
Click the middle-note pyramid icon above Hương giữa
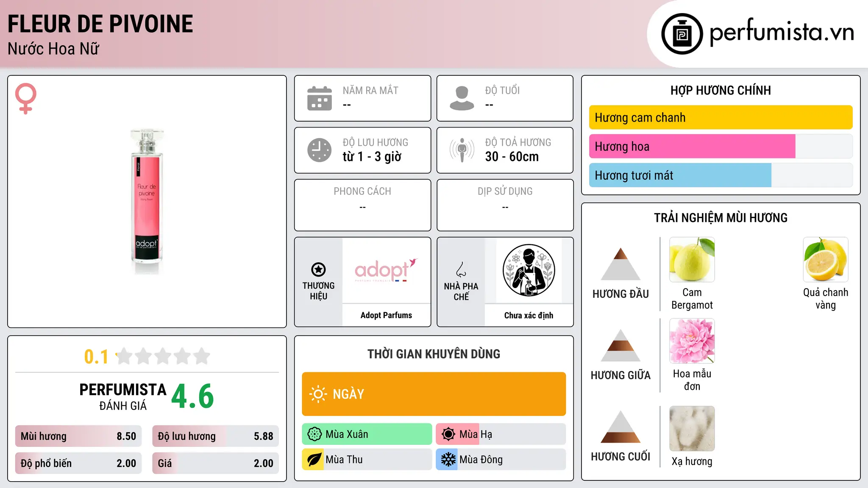(x=620, y=345)
